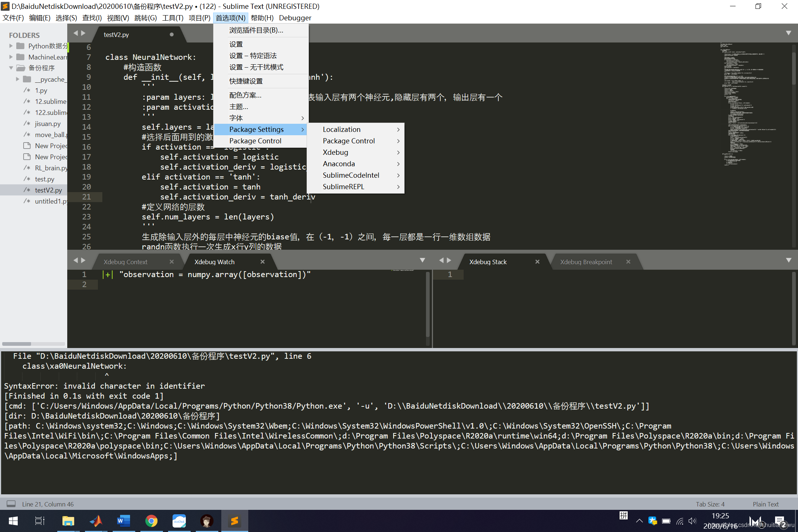Open test.py from the sidebar
This screenshot has height=532, width=798.
pos(45,179)
